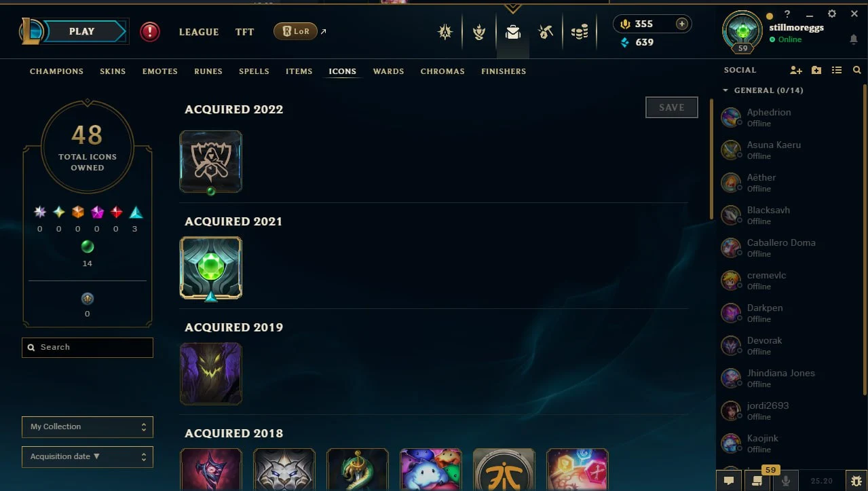Open the Acquisition date sort dropdown
The image size is (868, 491).
point(88,457)
